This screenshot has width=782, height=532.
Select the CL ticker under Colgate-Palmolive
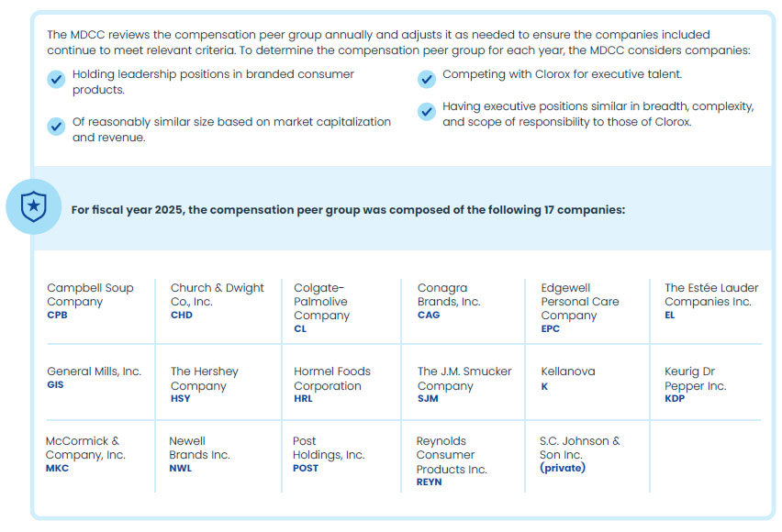point(300,329)
